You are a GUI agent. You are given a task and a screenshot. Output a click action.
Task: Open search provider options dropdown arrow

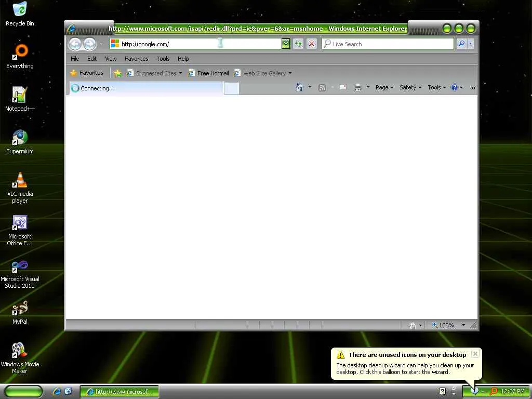471,44
